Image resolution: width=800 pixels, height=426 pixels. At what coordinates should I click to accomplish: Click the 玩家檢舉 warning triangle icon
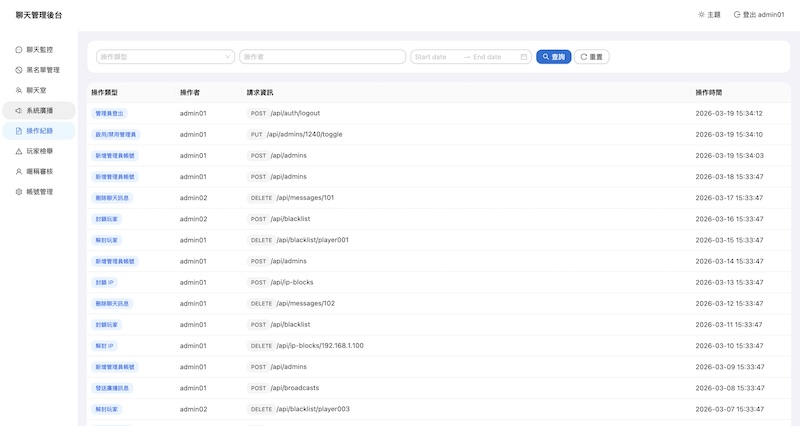click(x=19, y=151)
